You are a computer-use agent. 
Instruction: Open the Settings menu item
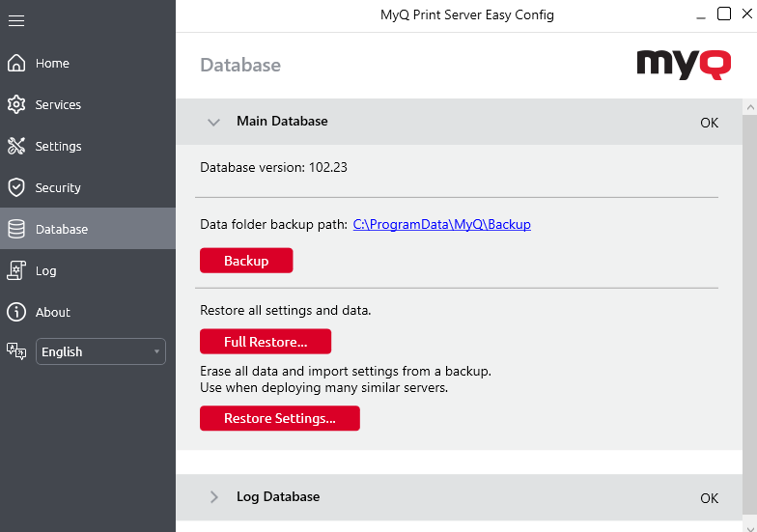click(x=58, y=147)
